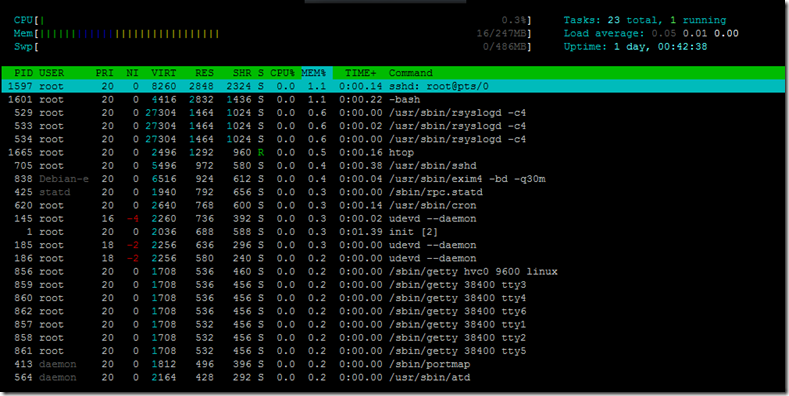Click the 16/247MB memory value
This screenshot has height=396, width=789.
point(502,34)
